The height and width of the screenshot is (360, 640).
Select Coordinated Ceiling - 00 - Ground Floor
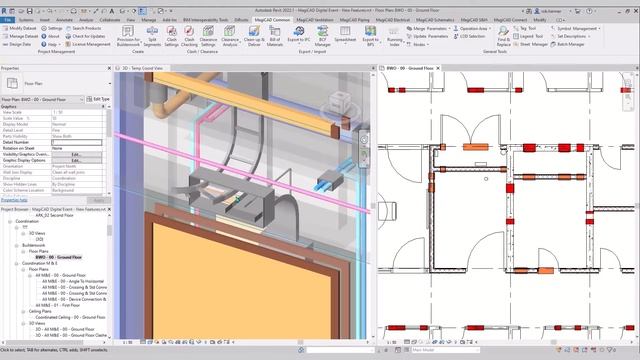70,317
